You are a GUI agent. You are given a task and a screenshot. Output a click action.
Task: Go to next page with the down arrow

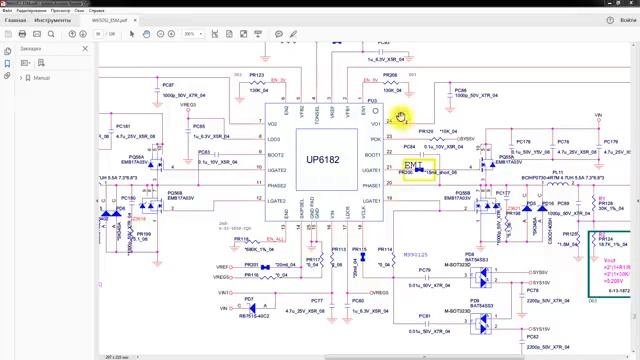(83, 34)
